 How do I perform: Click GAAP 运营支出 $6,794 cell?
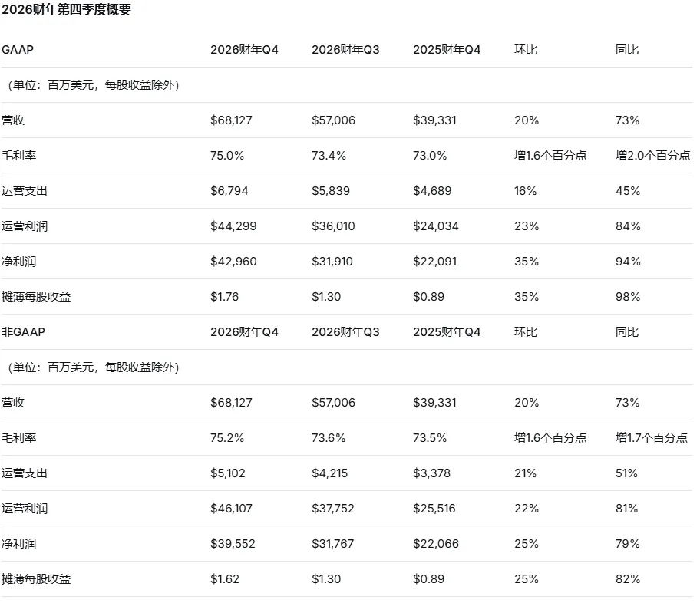click(229, 190)
